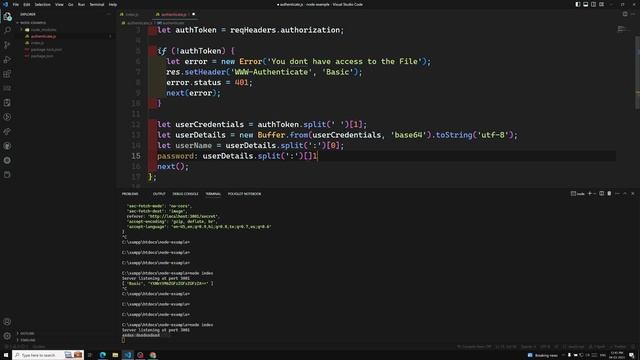Screen dimensions: 640x360
Task: Open the Manage gear in activity bar
Action: (7, 336)
